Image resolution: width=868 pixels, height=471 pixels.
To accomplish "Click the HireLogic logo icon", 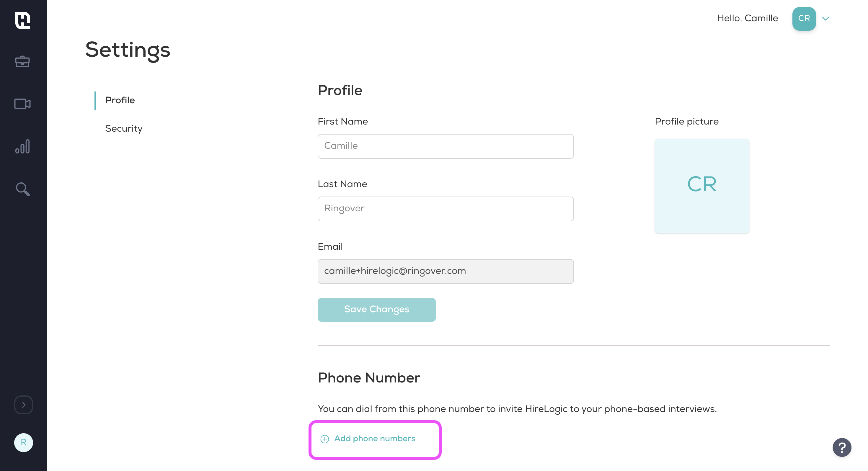I will tap(23, 20).
